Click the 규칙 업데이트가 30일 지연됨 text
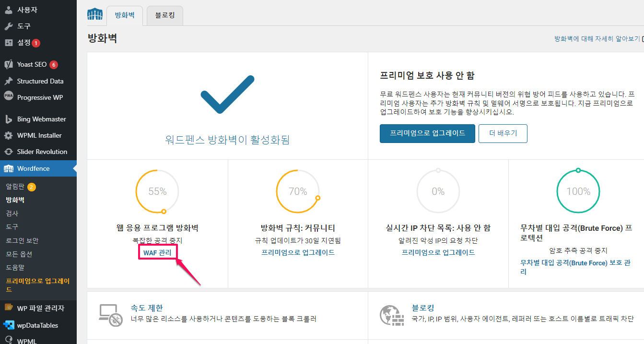The image size is (644, 344). pos(298,240)
